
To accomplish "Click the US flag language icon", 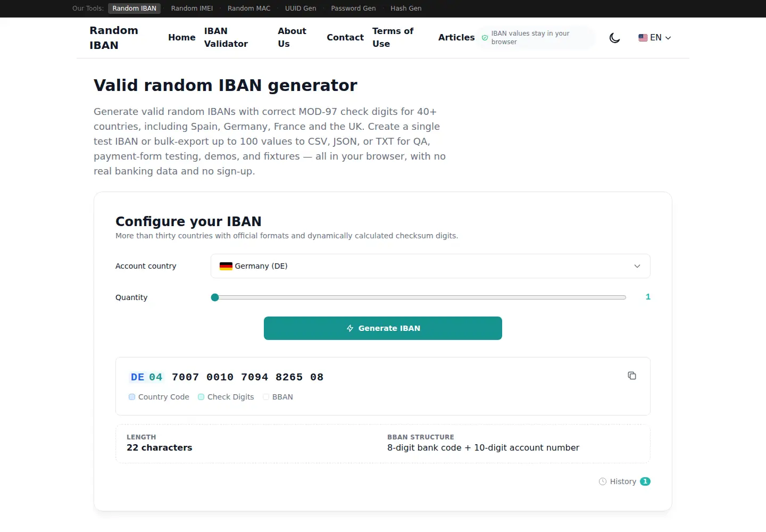I will 643,38.
